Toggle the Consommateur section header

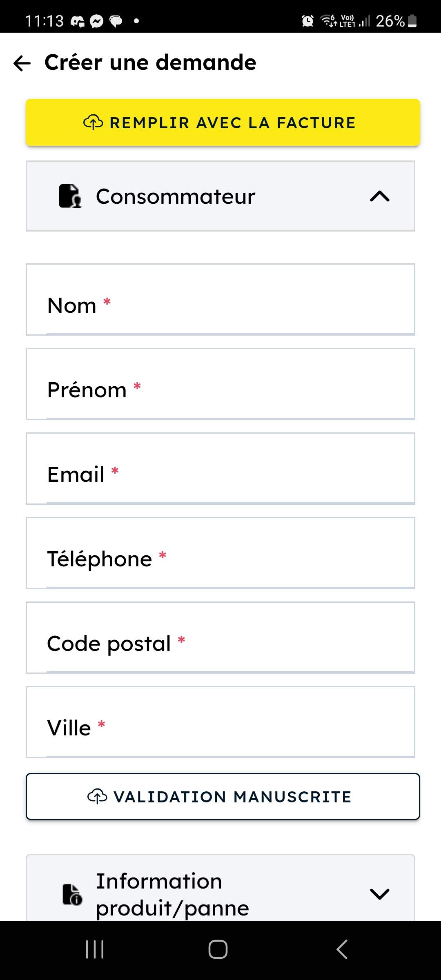220,196
